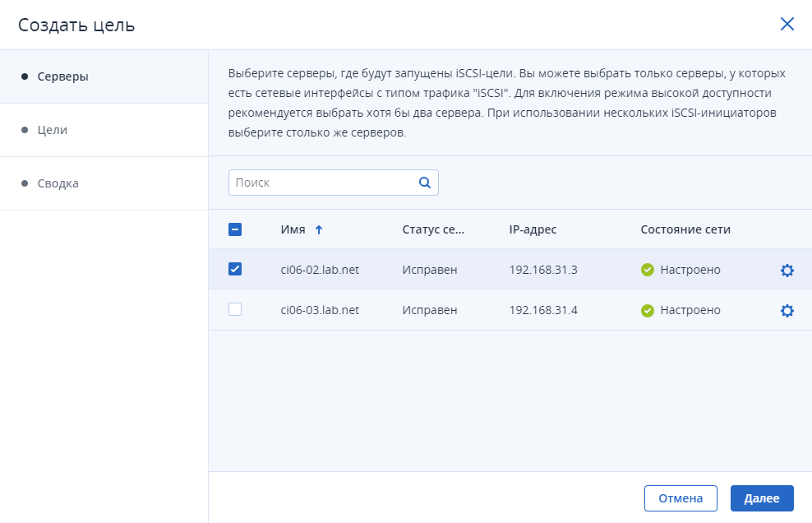Click the Далее button
812x523 pixels.
tap(762, 498)
